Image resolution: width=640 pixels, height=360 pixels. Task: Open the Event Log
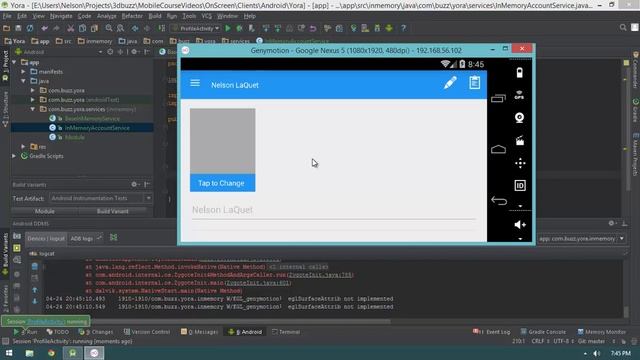(x=492, y=332)
